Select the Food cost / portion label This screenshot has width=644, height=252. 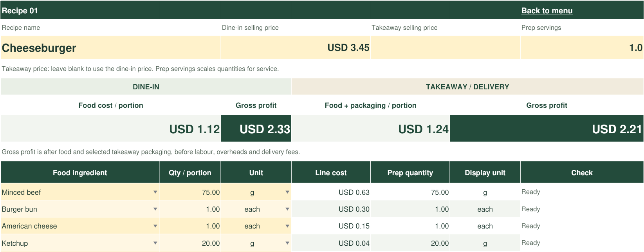tap(111, 105)
